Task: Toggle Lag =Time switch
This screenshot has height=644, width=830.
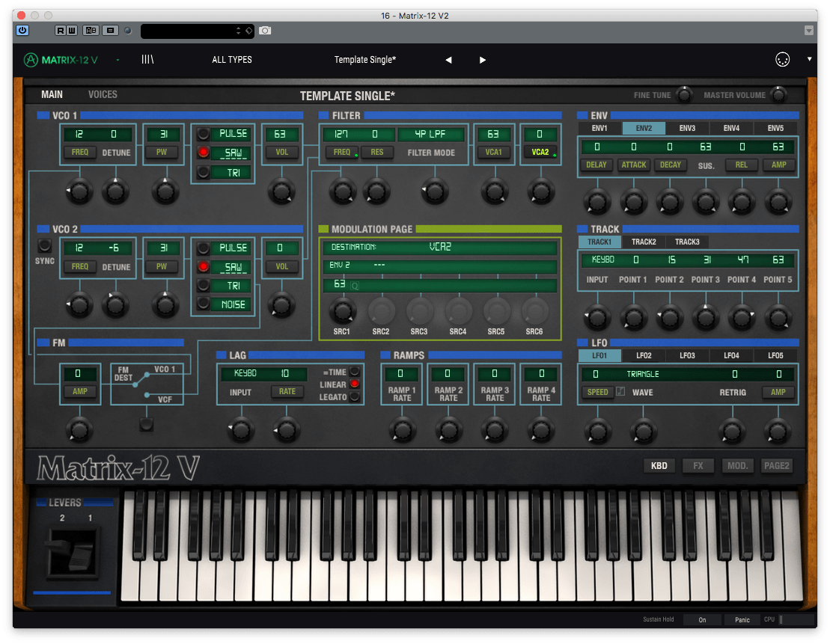Action: pos(355,372)
